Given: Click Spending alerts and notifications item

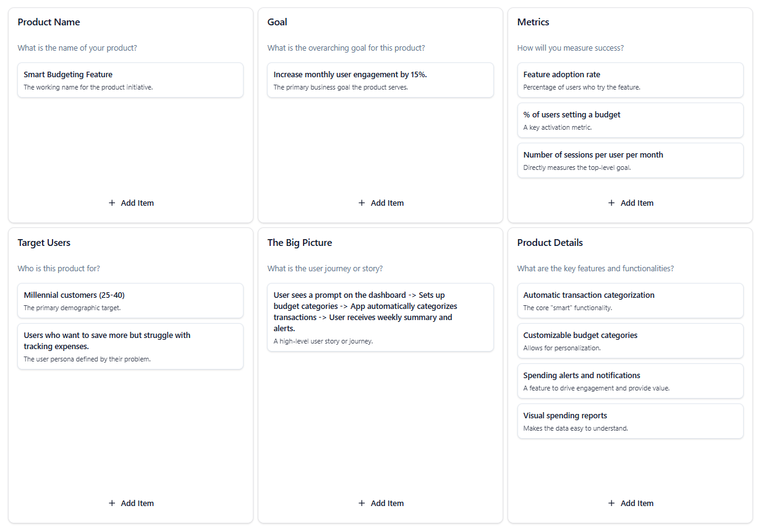Looking at the screenshot, I should (630, 381).
